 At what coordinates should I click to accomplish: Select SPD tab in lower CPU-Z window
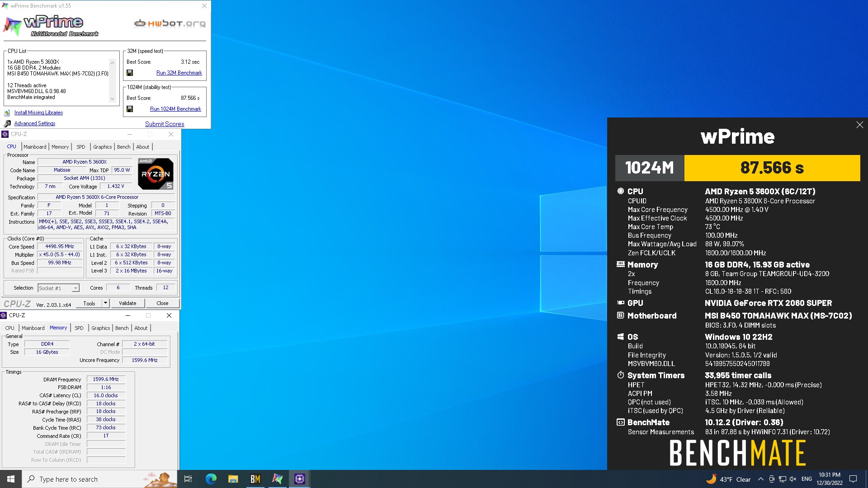click(x=79, y=328)
